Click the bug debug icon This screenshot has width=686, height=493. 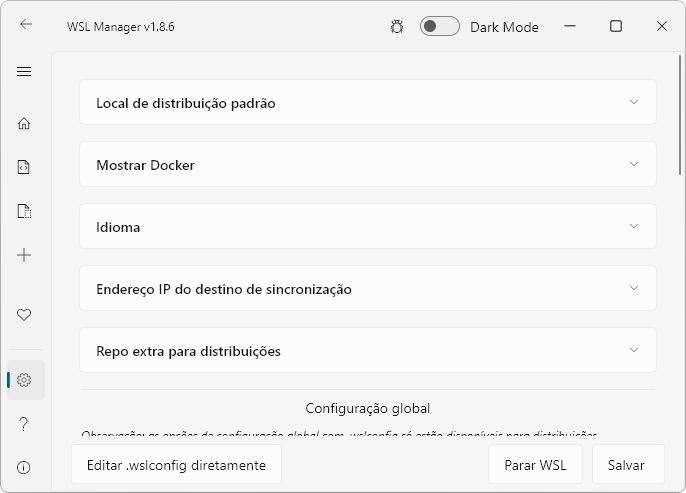397,27
